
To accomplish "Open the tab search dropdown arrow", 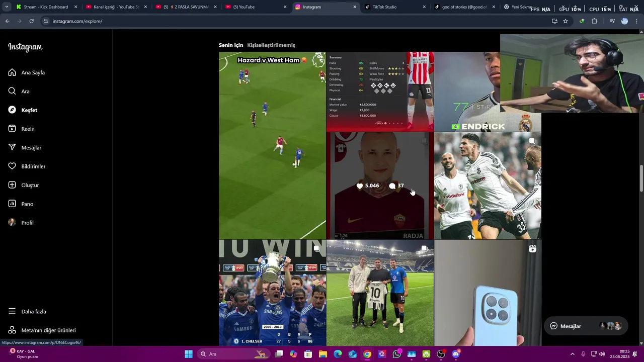I will 6,7.
